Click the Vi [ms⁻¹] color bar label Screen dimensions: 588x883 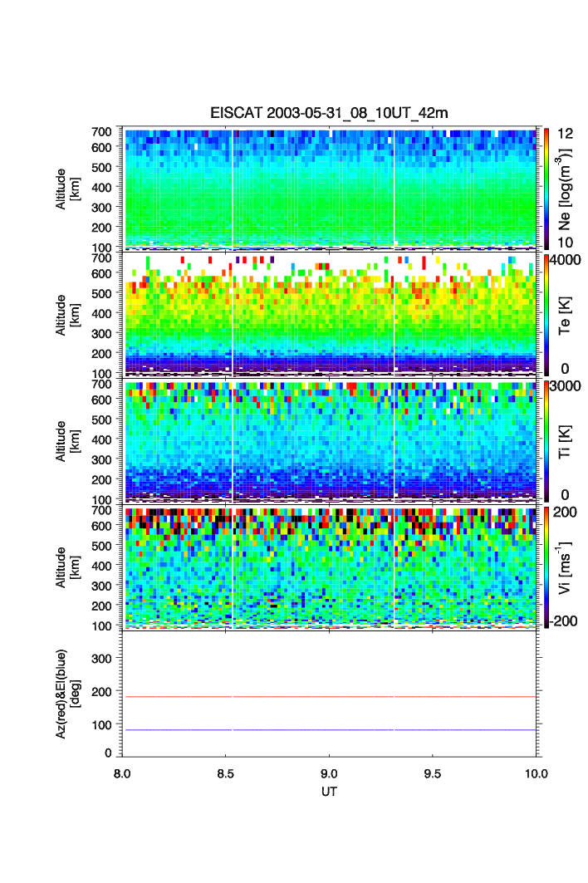pos(566,567)
